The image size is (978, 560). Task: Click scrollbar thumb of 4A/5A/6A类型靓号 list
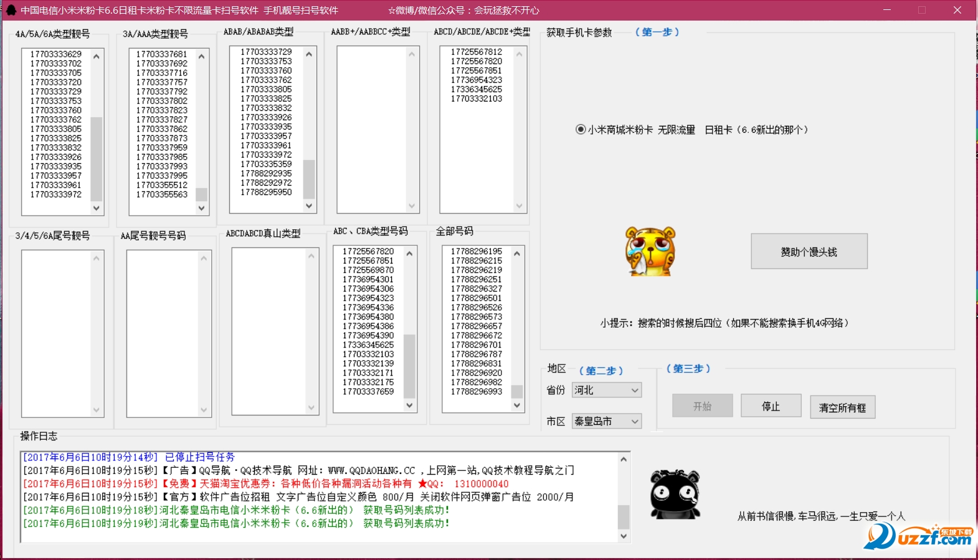96,158
